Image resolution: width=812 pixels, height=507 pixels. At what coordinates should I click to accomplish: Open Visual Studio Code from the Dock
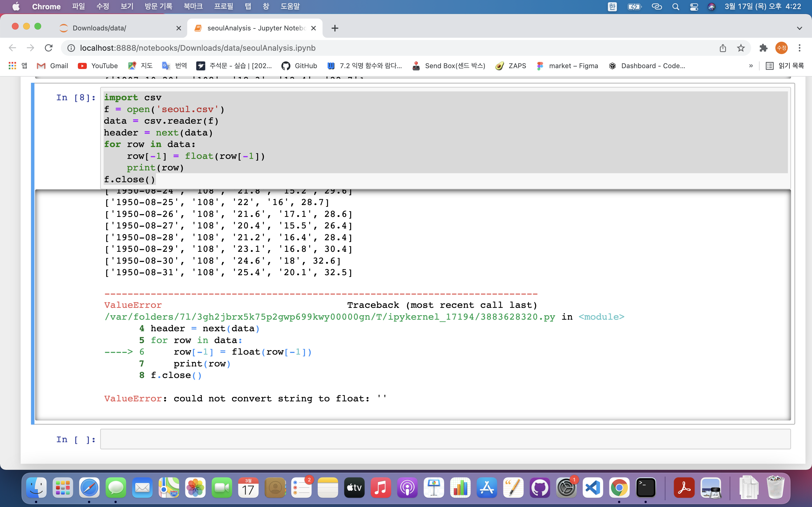click(593, 488)
